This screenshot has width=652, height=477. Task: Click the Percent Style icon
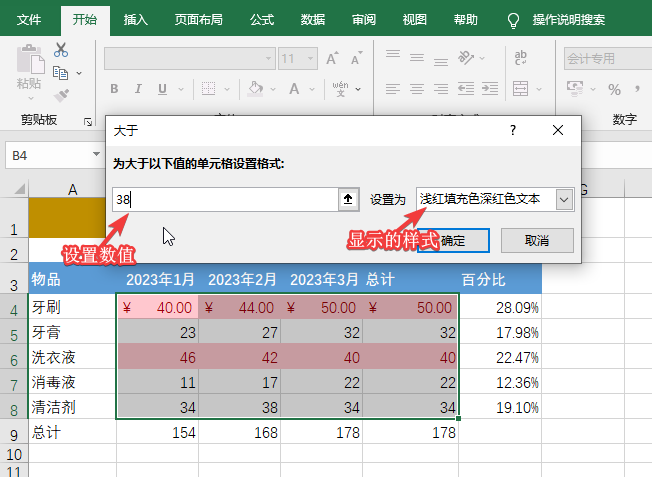(x=614, y=89)
